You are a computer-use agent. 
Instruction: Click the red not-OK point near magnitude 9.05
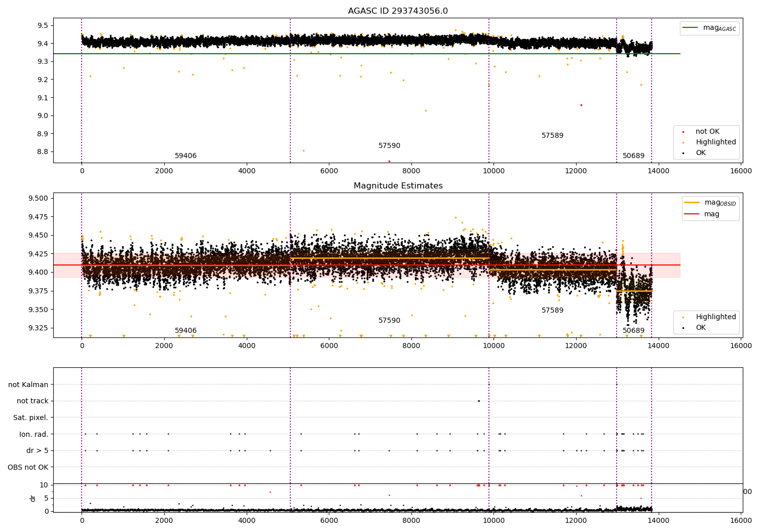coord(581,105)
